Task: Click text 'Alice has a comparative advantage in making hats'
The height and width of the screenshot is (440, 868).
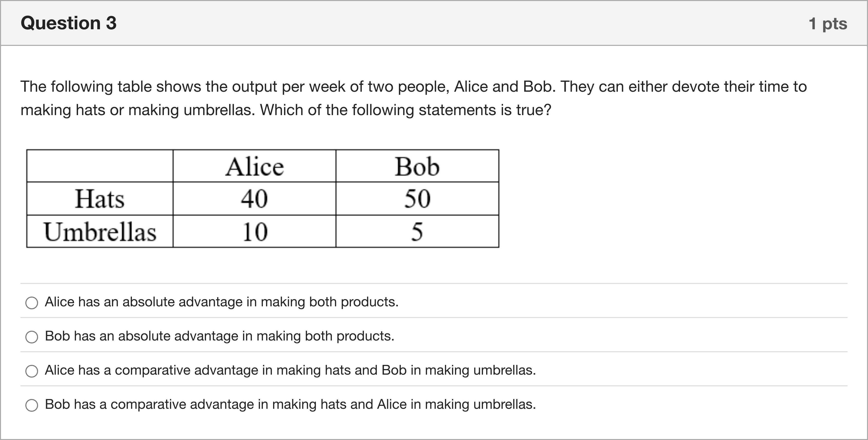Action: tap(290, 370)
